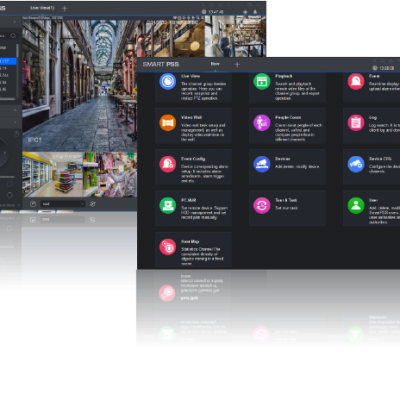Image resolution: width=400 pixels, height=400 pixels.
Task: Select the New tab in Smart PSS window
Action: (x=215, y=64)
